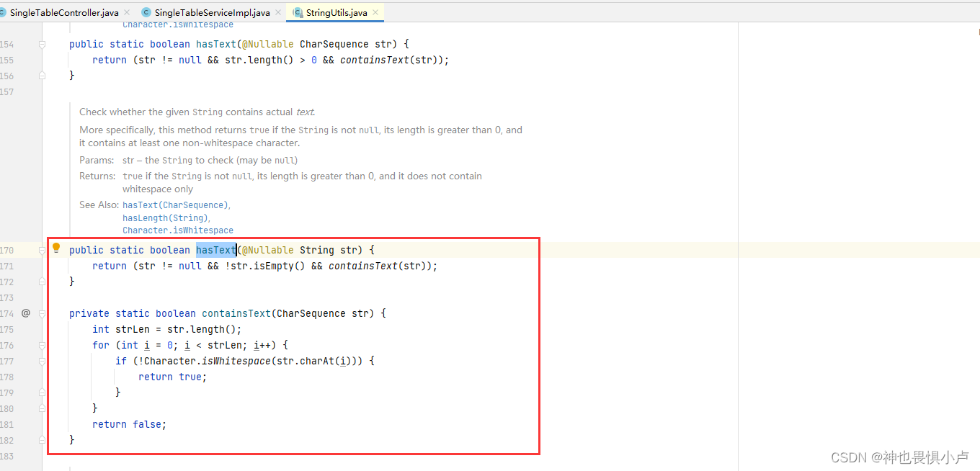Open the Character.isWhitespace link above line 170
The width and height of the screenshot is (980, 471).
tap(178, 230)
